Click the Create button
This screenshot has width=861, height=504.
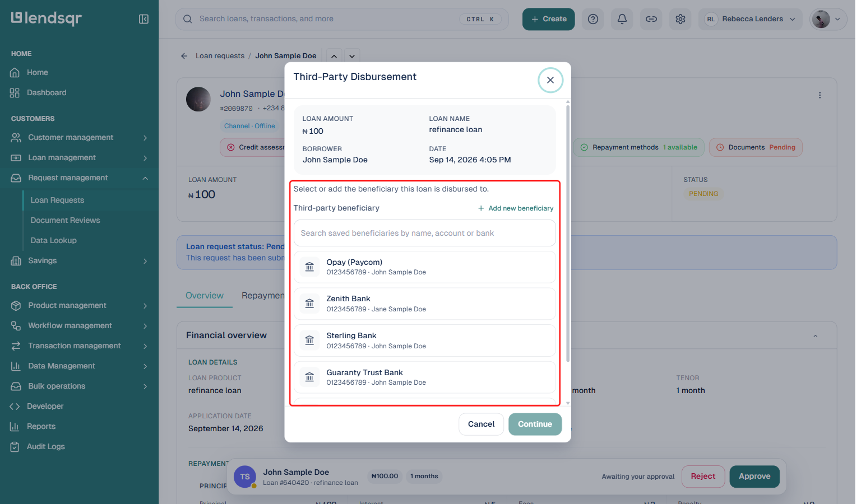point(549,19)
